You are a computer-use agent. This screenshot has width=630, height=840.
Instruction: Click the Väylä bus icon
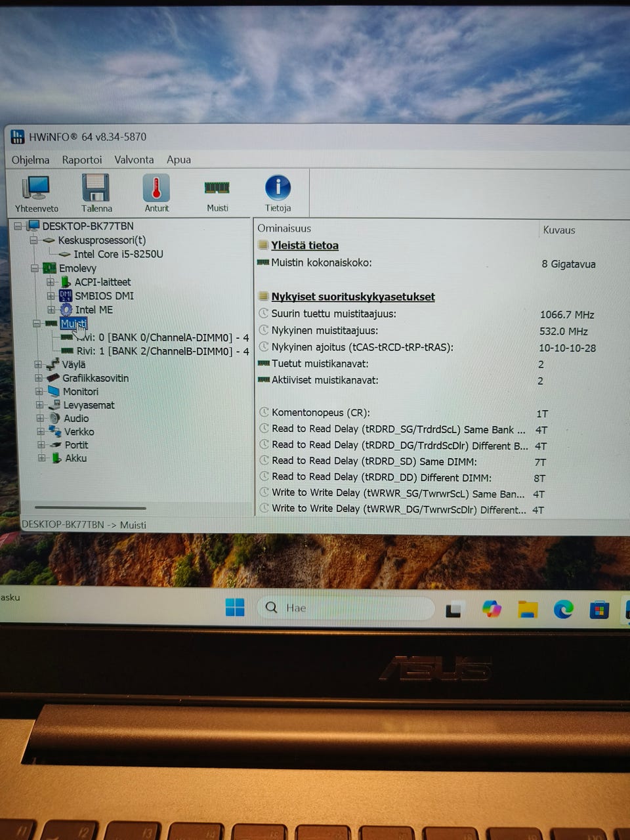[52, 364]
